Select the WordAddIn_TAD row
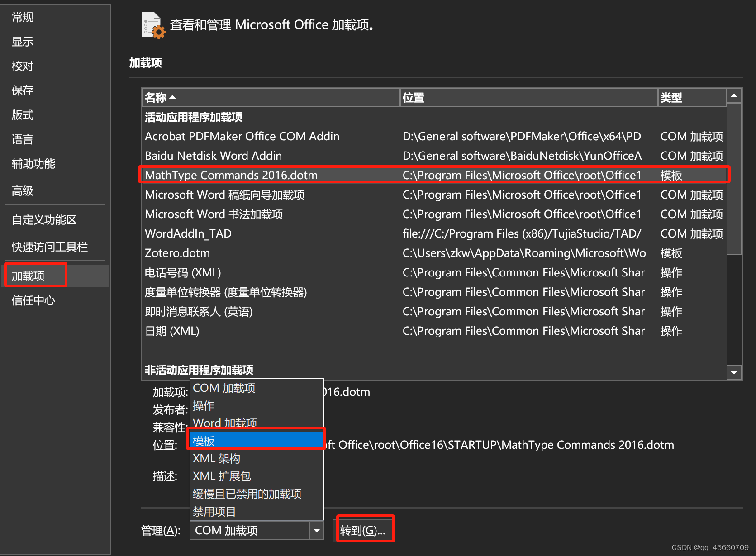Image resolution: width=756 pixels, height=556 pixels. coord(434,233)
